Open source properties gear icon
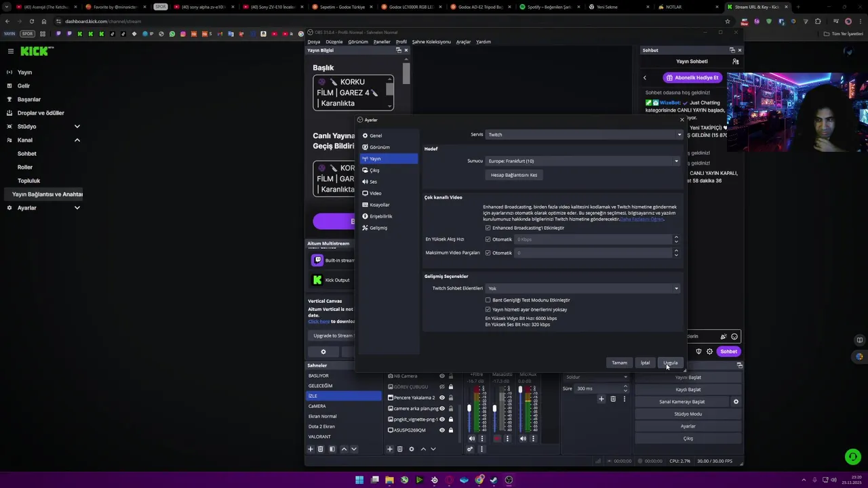 point(411,449)
